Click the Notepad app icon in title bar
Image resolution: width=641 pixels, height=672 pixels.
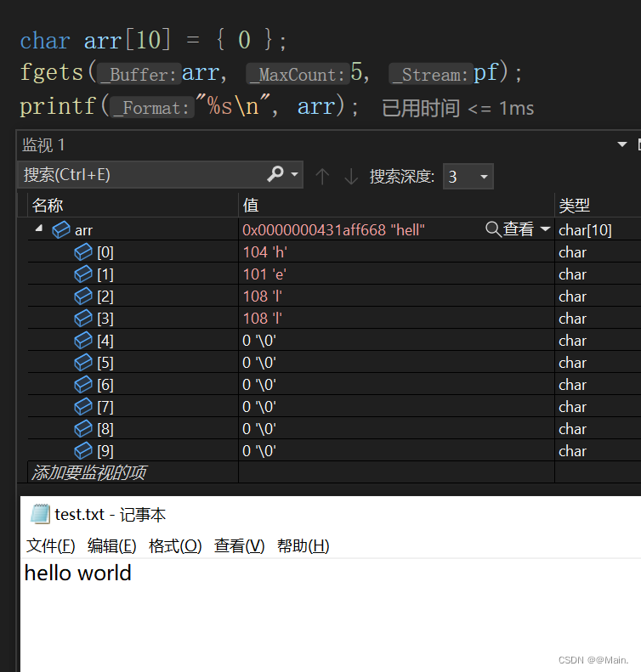(40, 514)
